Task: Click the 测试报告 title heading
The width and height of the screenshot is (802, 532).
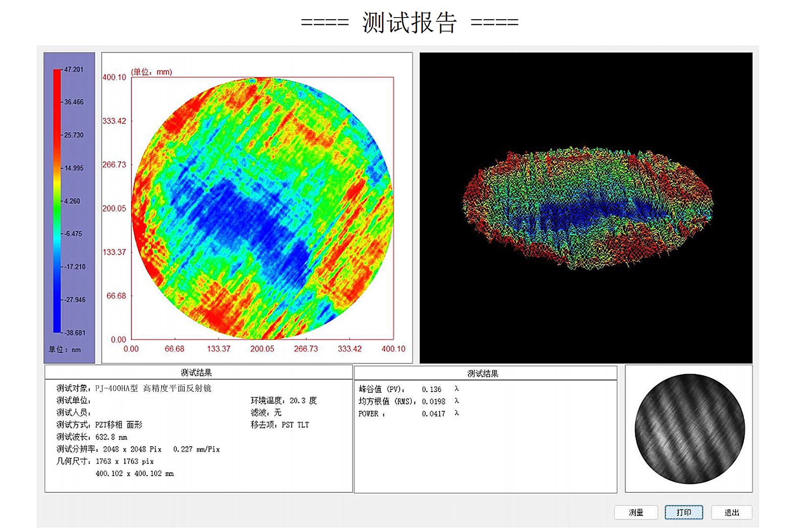Action: pyautogui.click(x=409, y=22)
